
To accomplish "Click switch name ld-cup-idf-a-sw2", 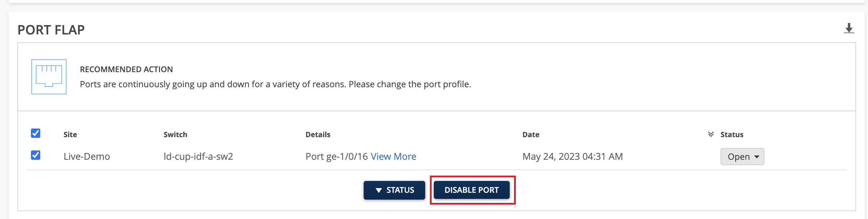I will (x=198, y=157).
